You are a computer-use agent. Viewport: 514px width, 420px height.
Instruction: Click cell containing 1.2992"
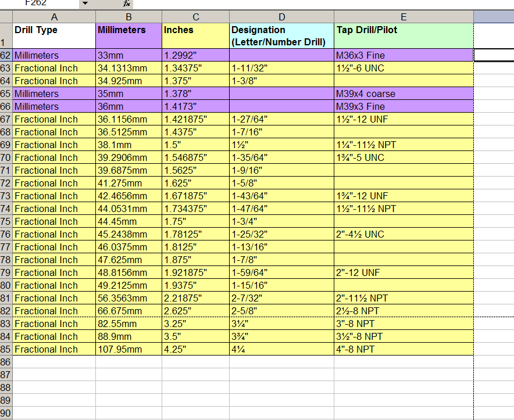(x=196, y=55)
